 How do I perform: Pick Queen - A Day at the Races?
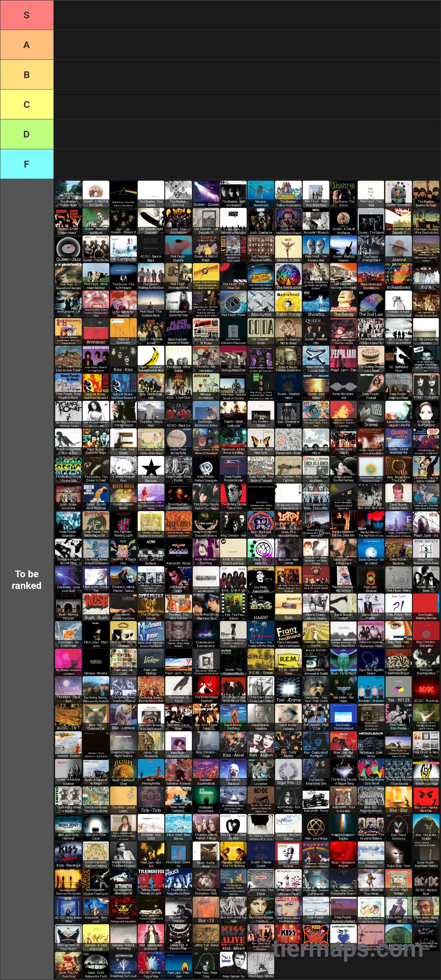click(344, 221)
